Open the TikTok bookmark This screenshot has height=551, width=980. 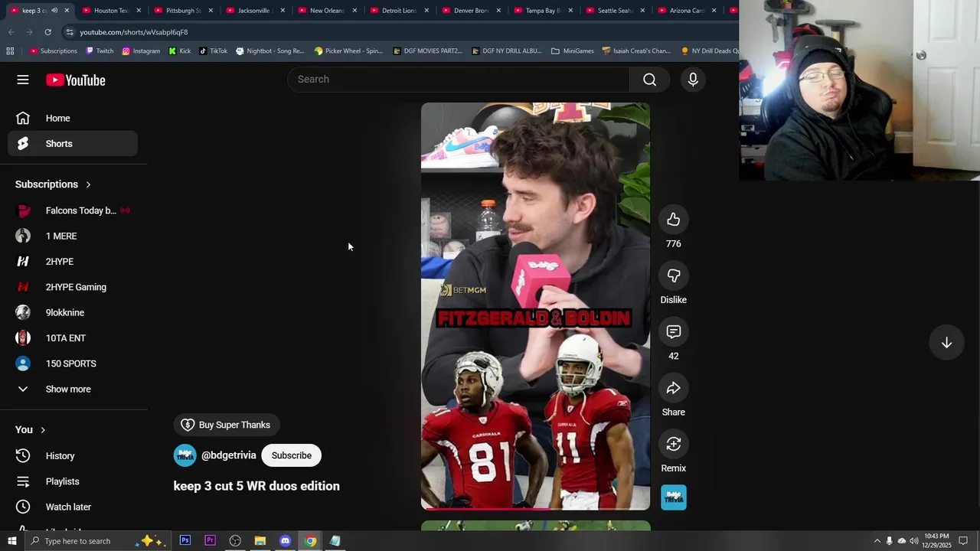(213, 51)
